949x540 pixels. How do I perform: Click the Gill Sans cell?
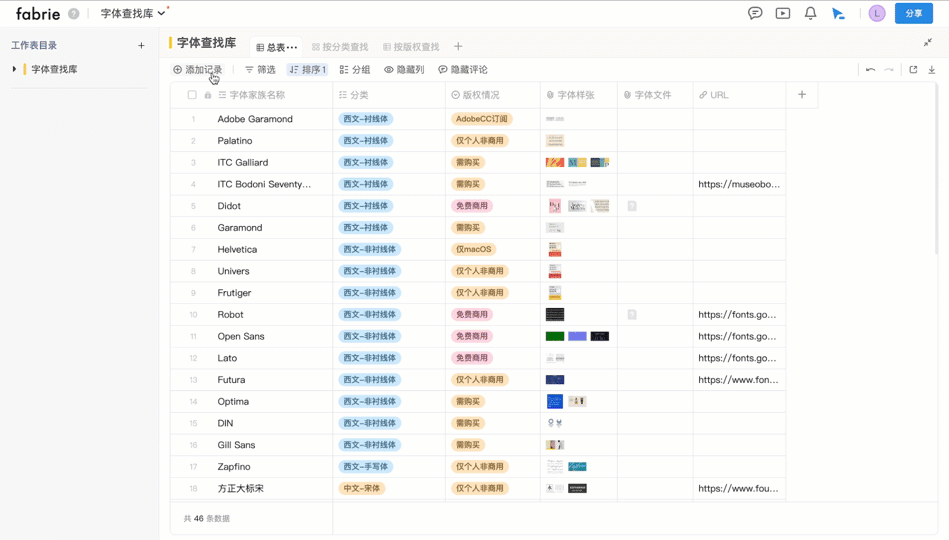click(x=236, y=445)
